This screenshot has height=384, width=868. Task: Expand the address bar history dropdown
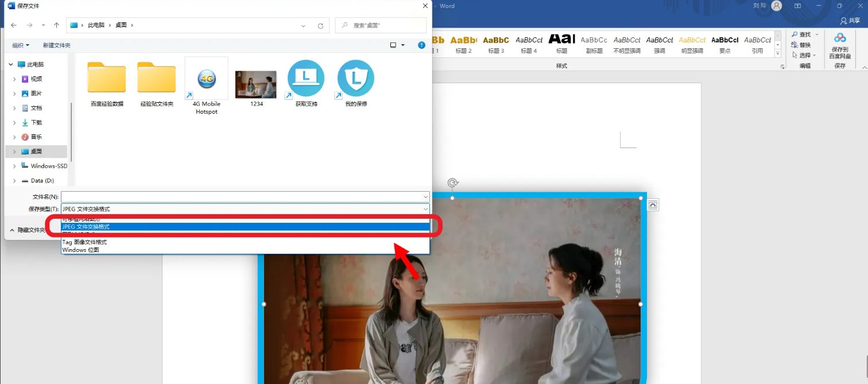click(304, 25)
